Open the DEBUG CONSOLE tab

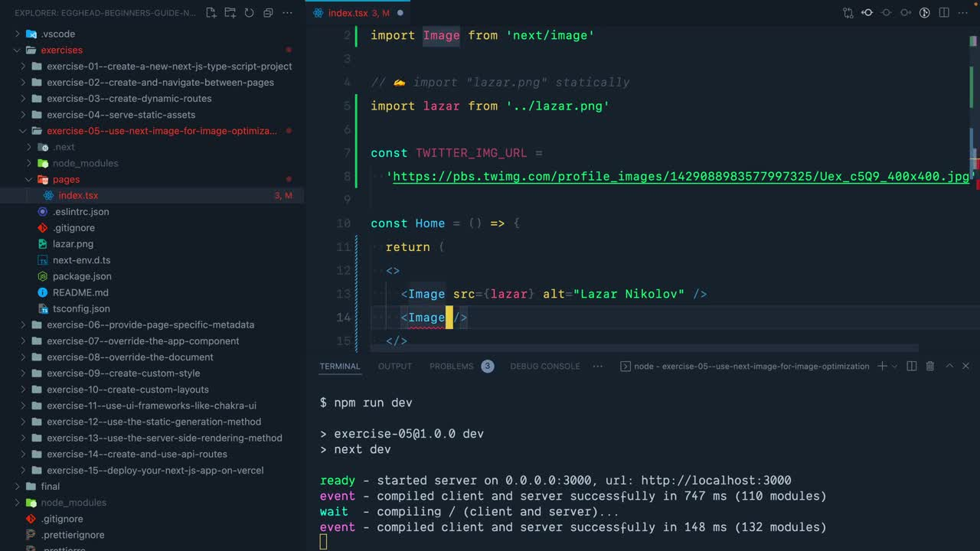click(x=545, y=367)
